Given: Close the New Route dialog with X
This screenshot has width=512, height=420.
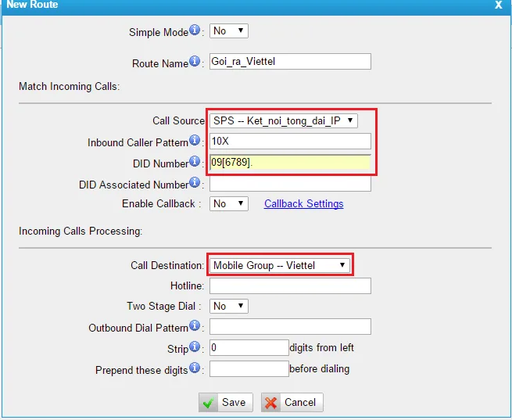Looking at the screenshot, I should pos(499,5).
